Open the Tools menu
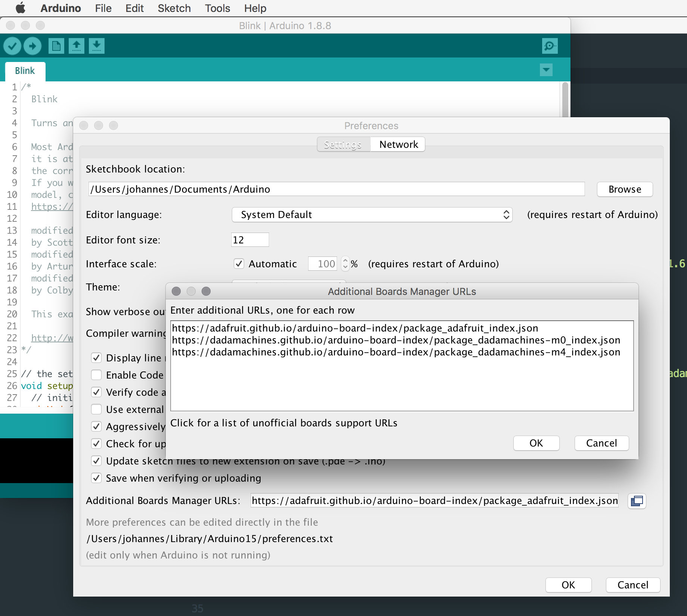687x616 pixels. pyautogui.click(x=217, y=8)
